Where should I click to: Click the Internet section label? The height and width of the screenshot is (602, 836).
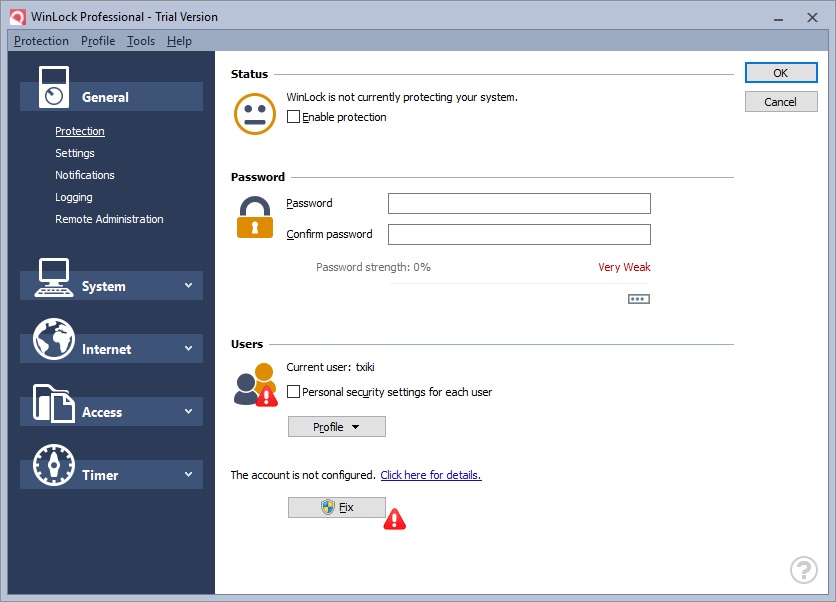pos(107,349)
